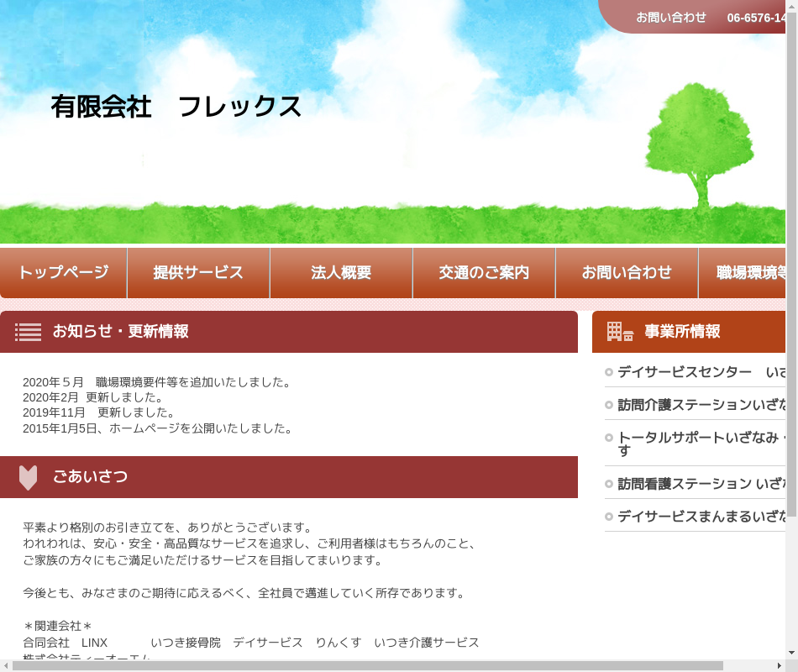Click the bullet icon before トータルサポートいざなみ

609,438
